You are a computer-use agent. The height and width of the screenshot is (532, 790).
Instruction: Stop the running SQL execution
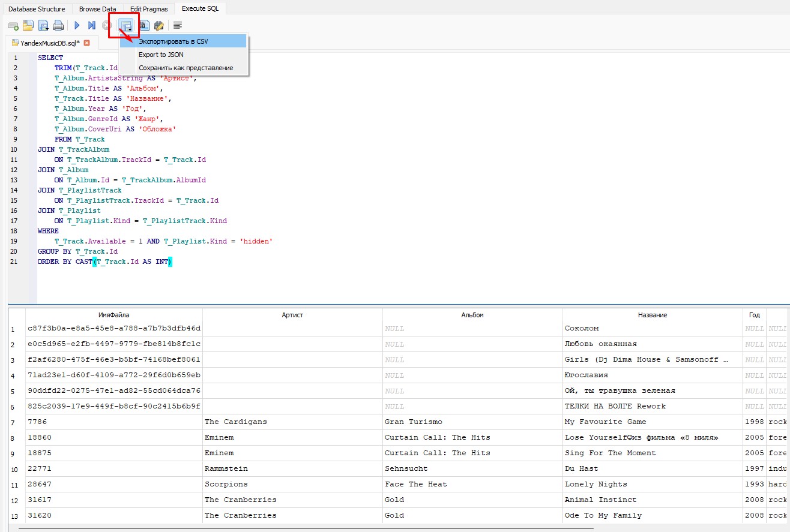tap(106, 25)
